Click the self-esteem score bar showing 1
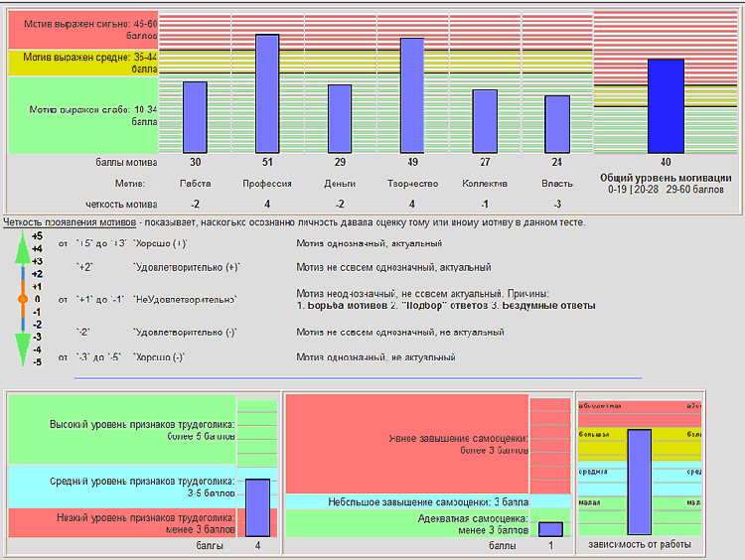This screenshot has width=745, height=560. 550,529
